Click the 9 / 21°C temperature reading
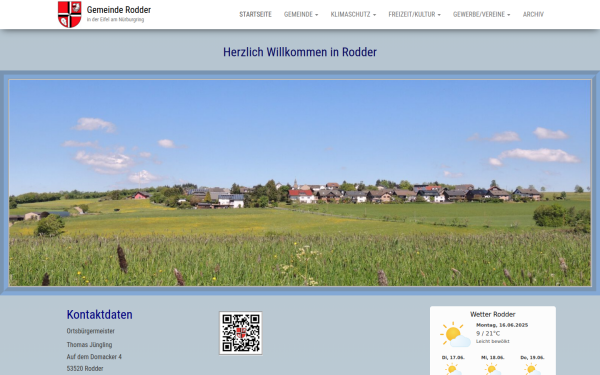The image size is (600, 375). tap(488, 333)
